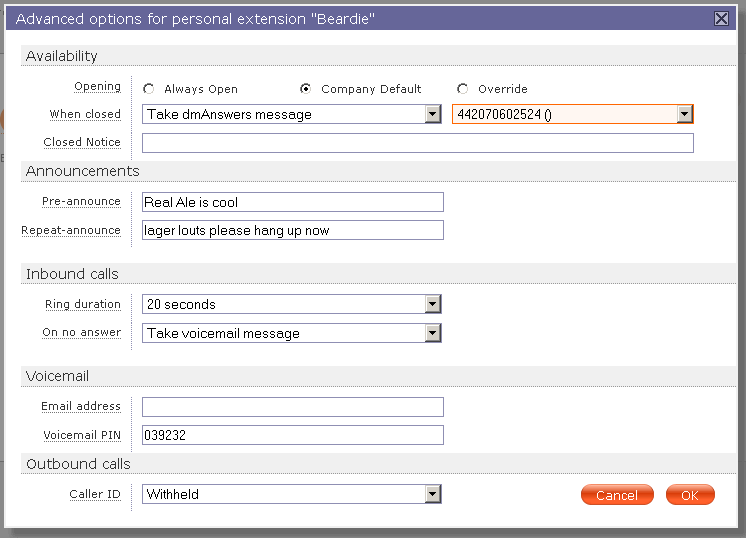Click the underlined Pre-announce label
The image size is (746, 538).
coord(81,201)
